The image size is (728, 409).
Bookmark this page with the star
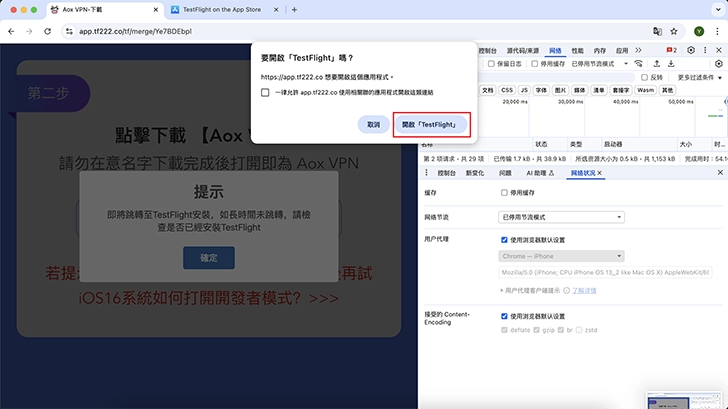674,32
